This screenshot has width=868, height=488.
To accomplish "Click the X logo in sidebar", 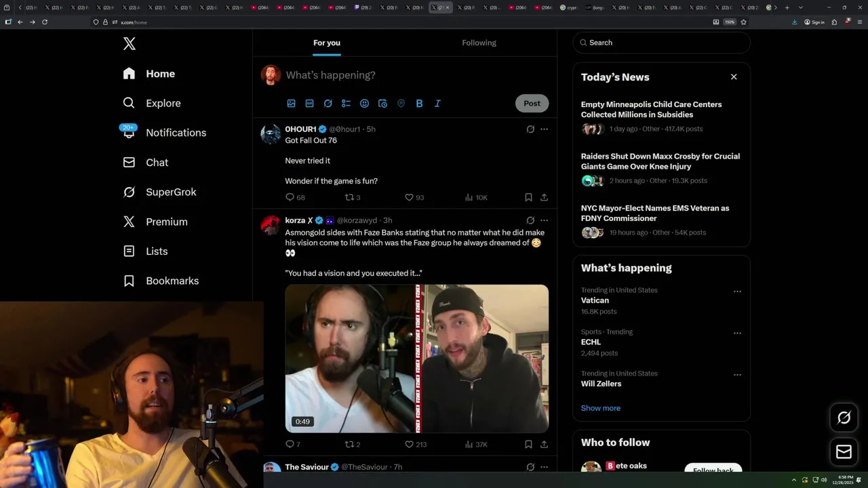I will [x=130, y=44].
